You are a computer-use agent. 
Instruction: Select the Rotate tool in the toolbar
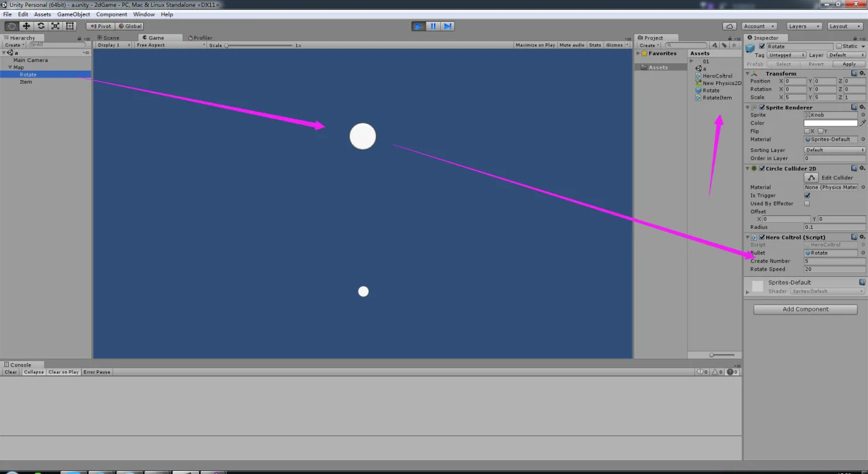click(x=41, y=26)
